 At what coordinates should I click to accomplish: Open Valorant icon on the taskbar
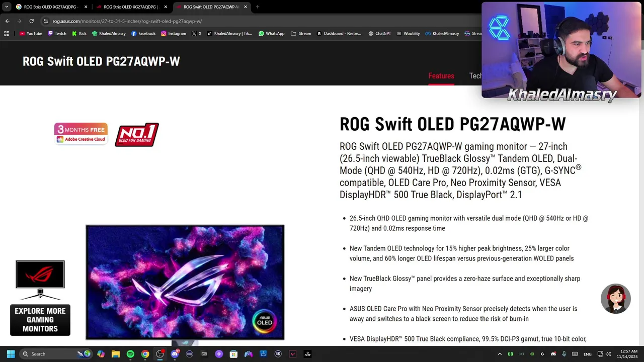click(292, 354)
